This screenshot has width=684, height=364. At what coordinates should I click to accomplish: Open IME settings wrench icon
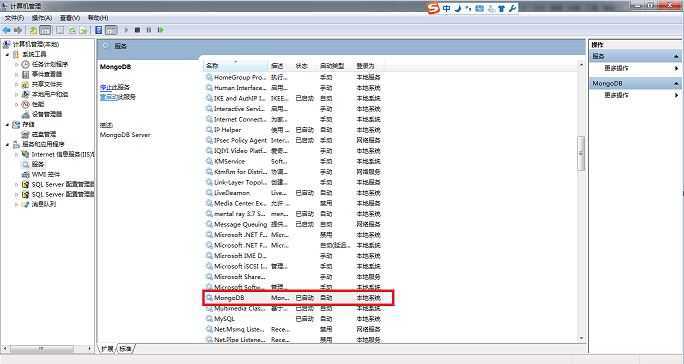[x=513, y=8]
